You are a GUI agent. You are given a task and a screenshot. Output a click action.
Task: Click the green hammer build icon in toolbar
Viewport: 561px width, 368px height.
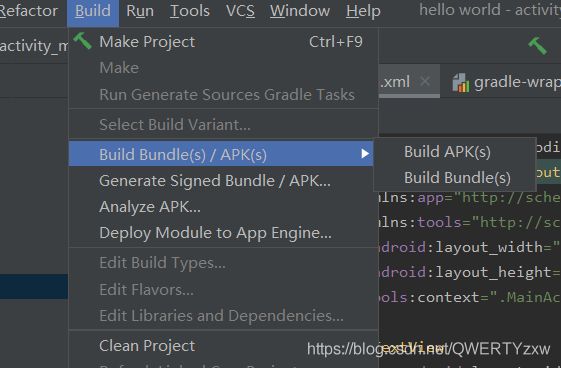point(537,45)
